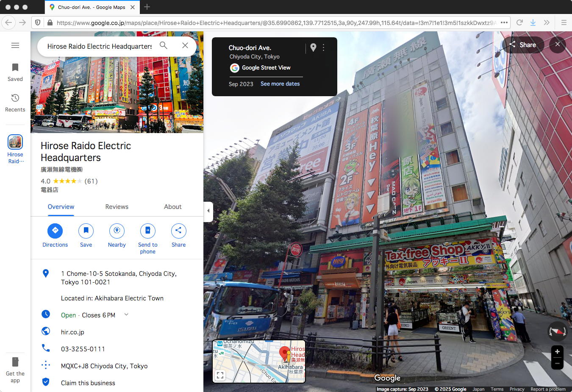The image size is (572, 392).
Task: Click the website globe icon
Action: pyautogui.click(x=46, y=331)
